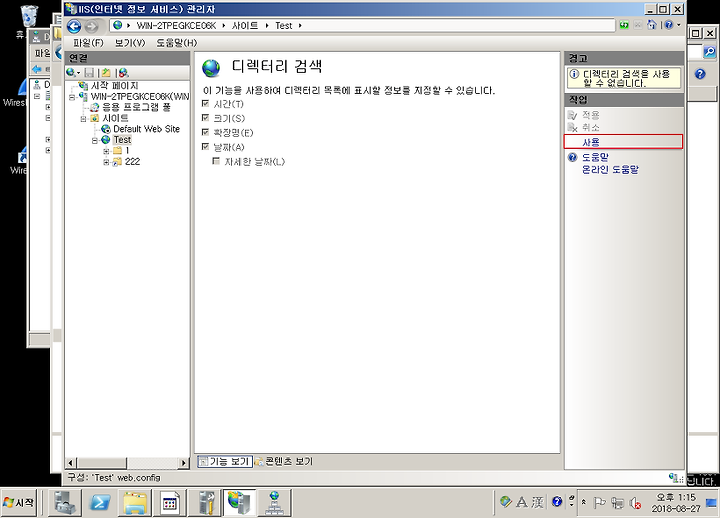Open the 시작 Start button
Screen dimensions: 720x518
19,503
